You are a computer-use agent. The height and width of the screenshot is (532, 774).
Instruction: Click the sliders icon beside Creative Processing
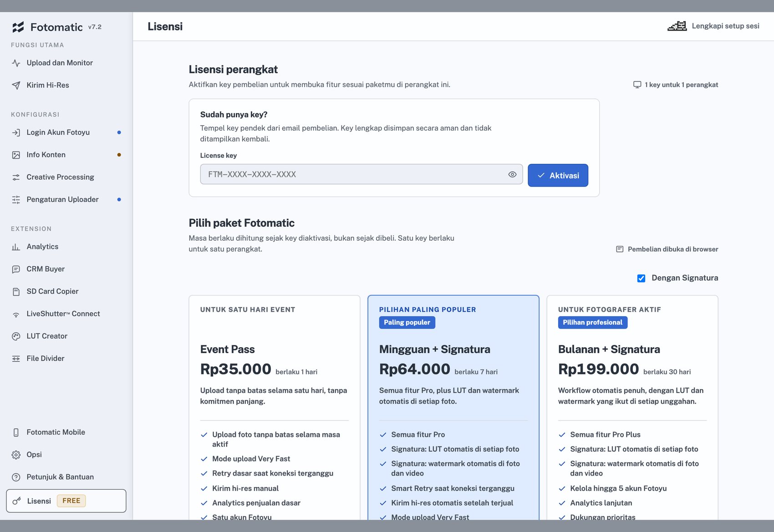(16, 177)
